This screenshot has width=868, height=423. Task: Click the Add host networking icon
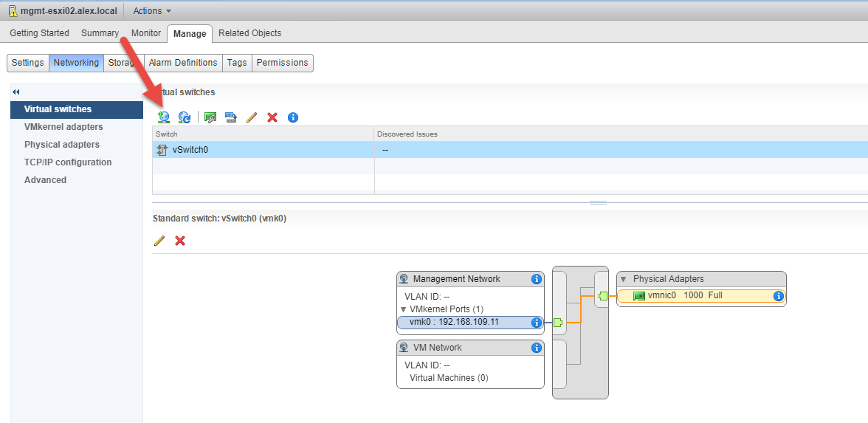point(164,117)
